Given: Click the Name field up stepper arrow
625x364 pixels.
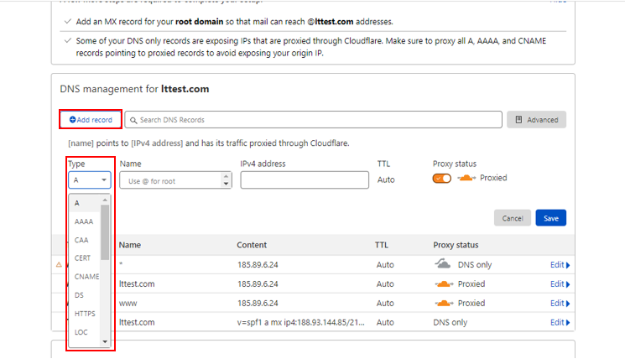Looking at the screenshot, I should [226, 176].
